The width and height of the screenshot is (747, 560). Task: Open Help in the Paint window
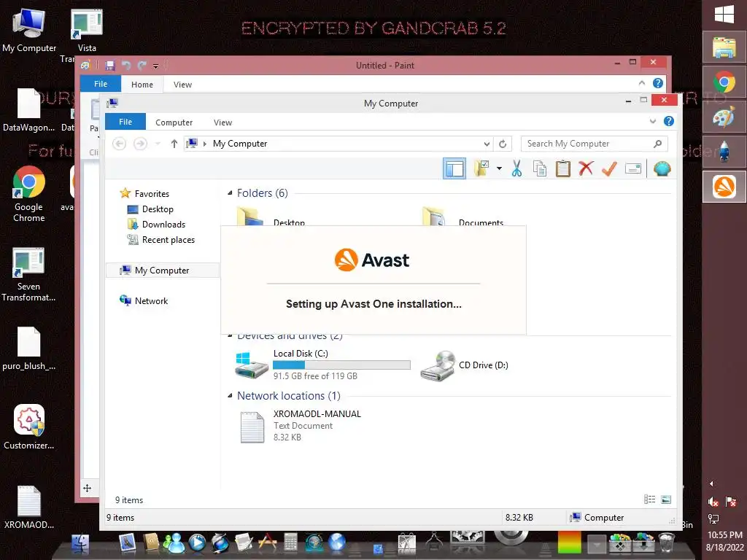coord(658,83)
